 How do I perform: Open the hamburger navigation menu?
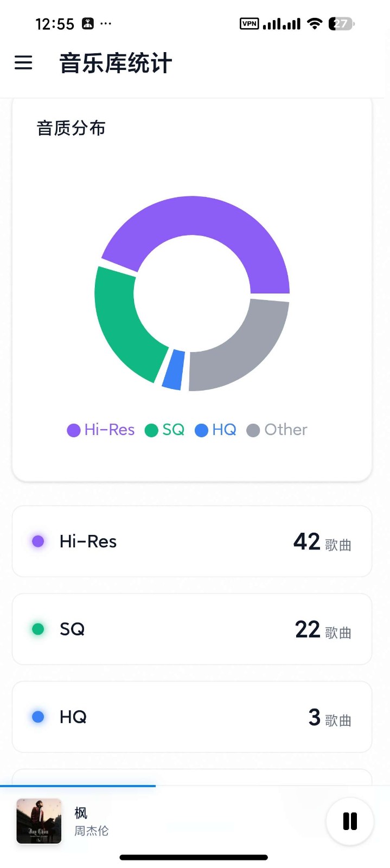pos(23,63)
